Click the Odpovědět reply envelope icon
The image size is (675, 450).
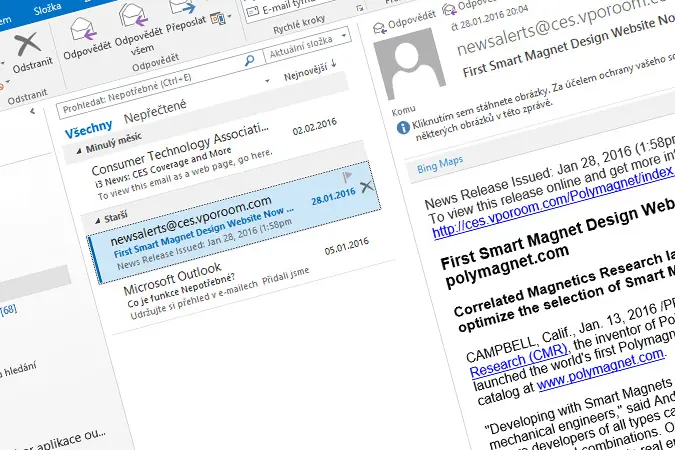coord(83,30)
